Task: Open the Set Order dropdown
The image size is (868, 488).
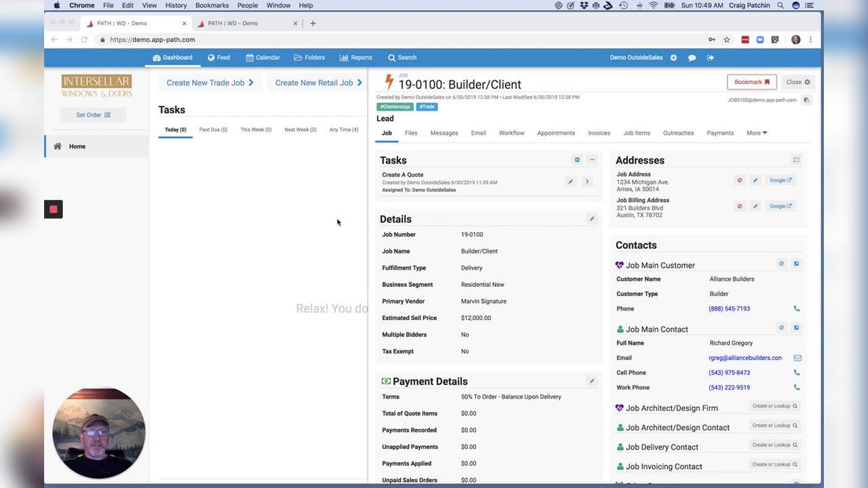Action: pos(93,115)
